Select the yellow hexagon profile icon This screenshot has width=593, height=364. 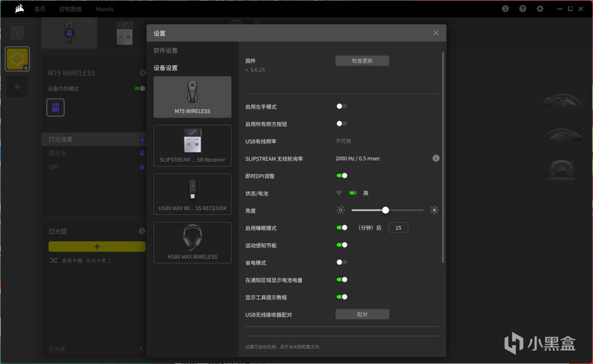[x=18, y=59]
